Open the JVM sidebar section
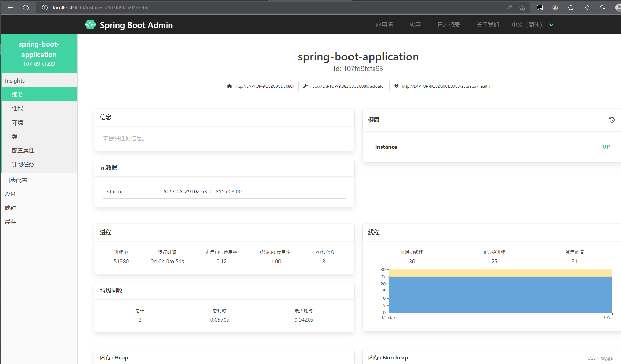Viewport: 621px width, 364px height. click(x=39, y=194)
